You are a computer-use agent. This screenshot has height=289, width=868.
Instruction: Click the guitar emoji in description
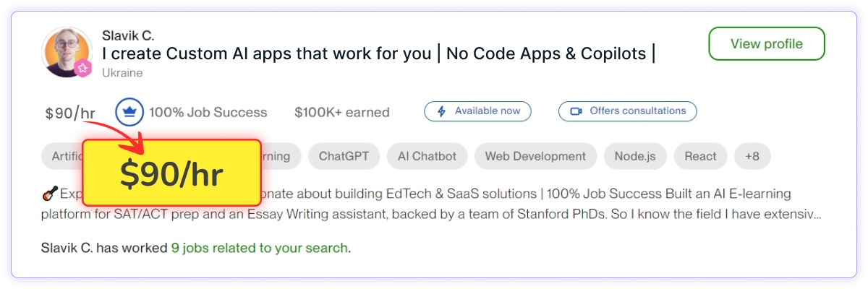(x=49, y=194)
